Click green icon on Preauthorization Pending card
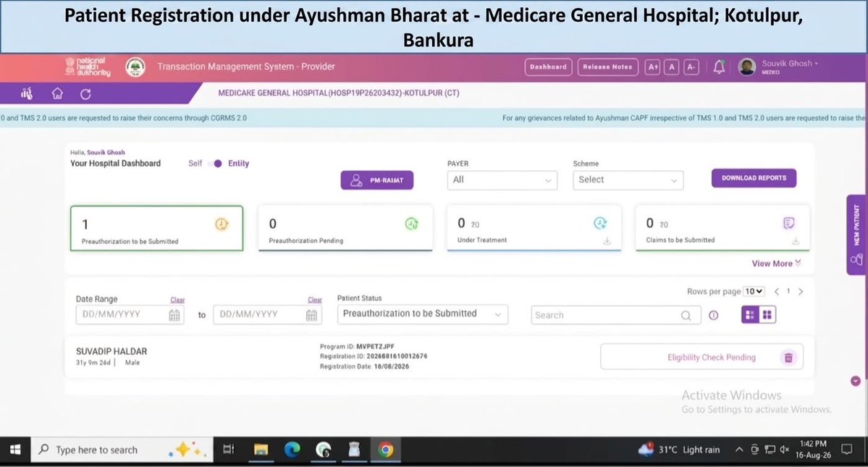 (411, 224)
